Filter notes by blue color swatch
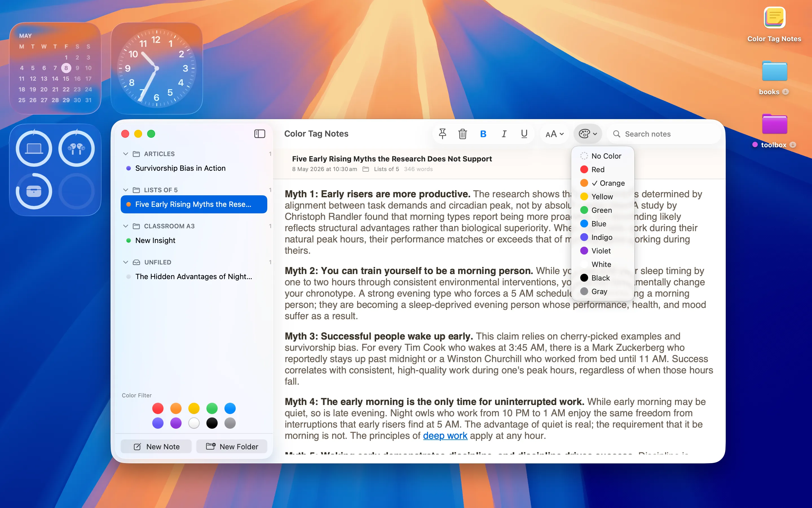The image size is (812, 508). [x=230, y=408]
